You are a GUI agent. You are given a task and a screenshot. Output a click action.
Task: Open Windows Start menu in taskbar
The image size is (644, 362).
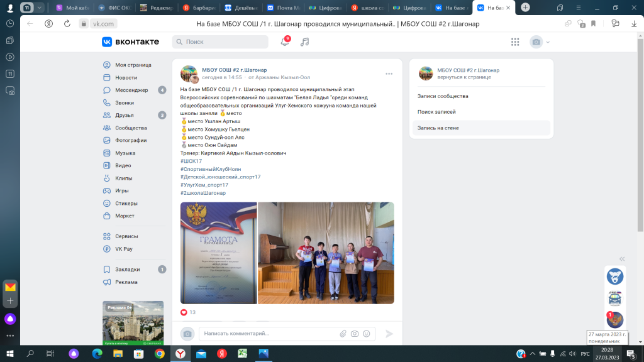tap(10, 354)
